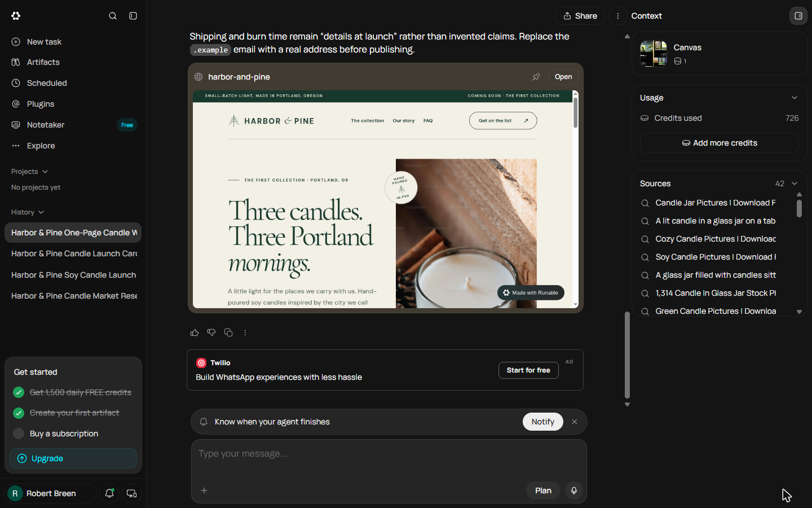812x508 pixels.
Task: Click the Share button
Action: tap(580, 16)
